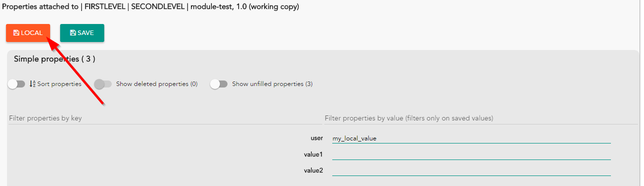Click the A-Z sort icon
The height and width of the screenshot is (186, 644).
(x=33, y=84)
